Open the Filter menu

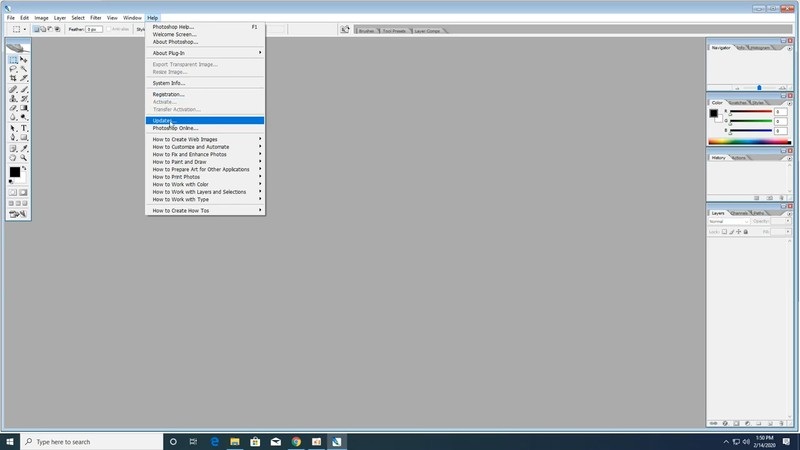[x=96, y=18]
